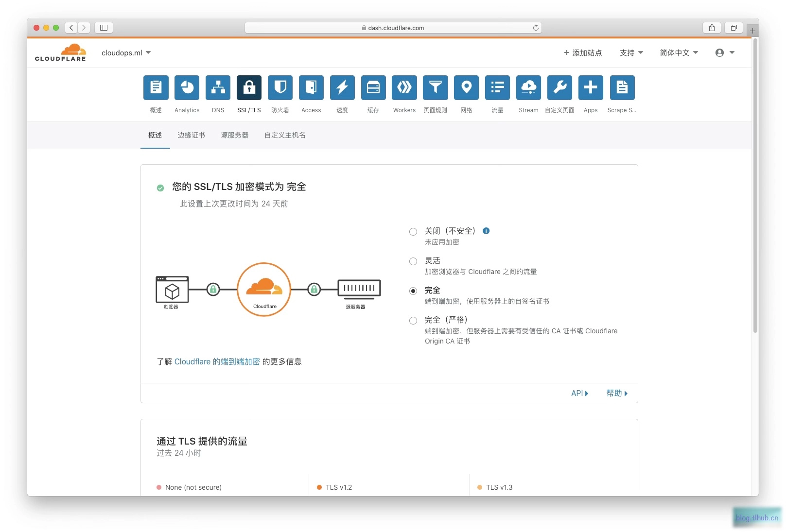Viewport: 786px width, 532px height.
Task: Expand the 帮助 help section
Action: tap(617, 393)
